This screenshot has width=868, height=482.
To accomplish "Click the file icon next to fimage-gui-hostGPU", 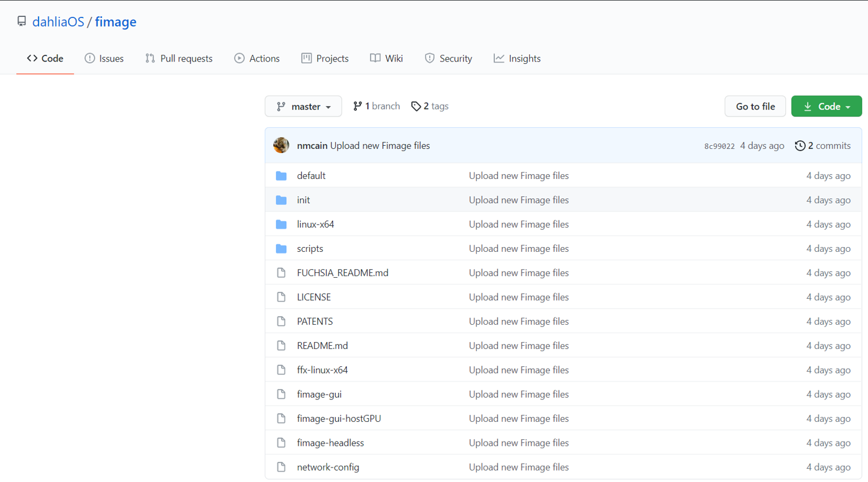I will [x=281, y=418].
